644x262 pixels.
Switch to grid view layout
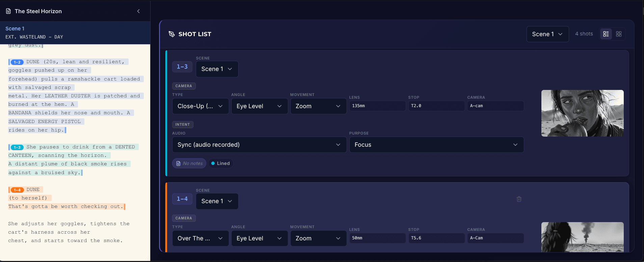click(619, 34)
